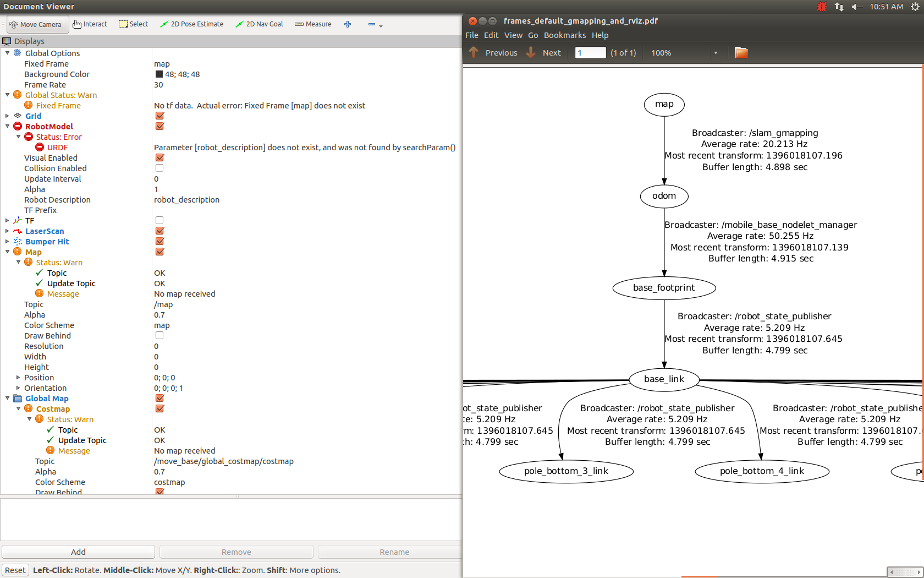Click the Global Status warning icon
The height and width of the screenshot is (578, 924).
18,95
